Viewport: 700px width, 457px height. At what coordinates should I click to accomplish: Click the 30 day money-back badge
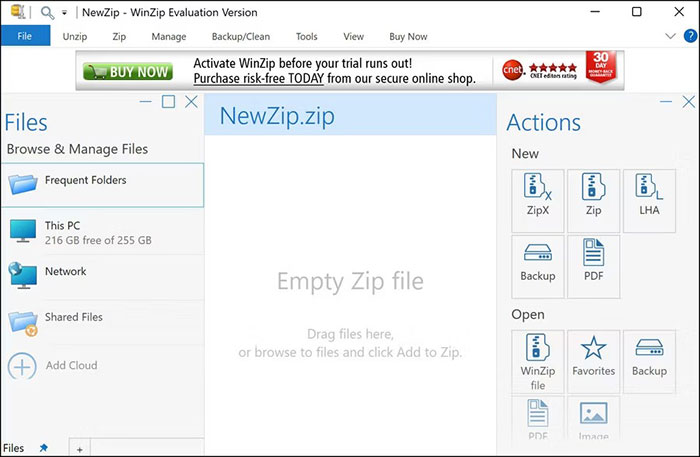pos(601,67)
